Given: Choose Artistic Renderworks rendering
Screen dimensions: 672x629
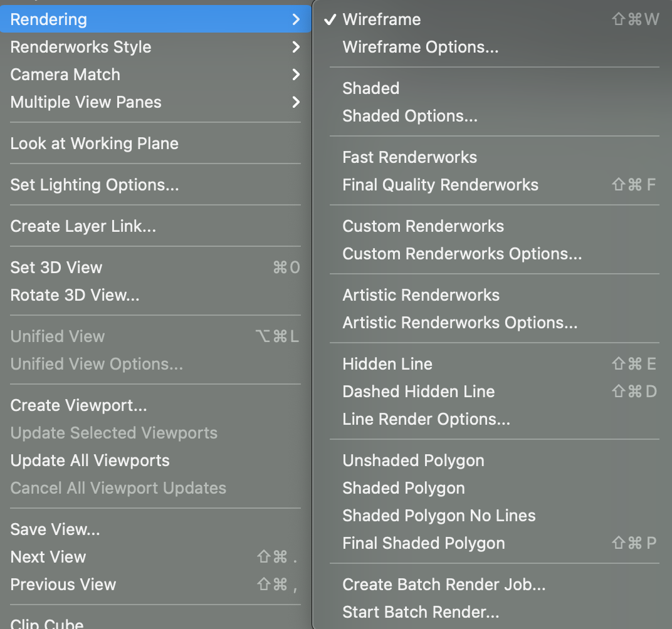Looking at the screenshot, I should coord(421,295).
